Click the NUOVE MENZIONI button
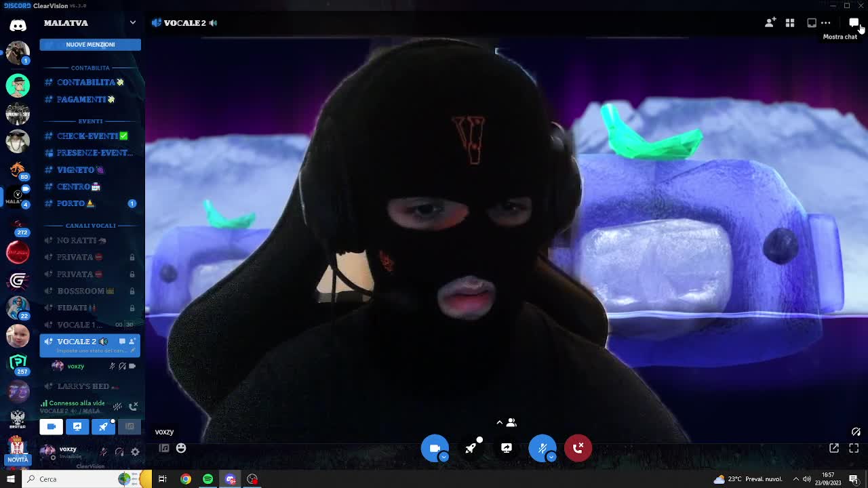 tap(90, 44)
